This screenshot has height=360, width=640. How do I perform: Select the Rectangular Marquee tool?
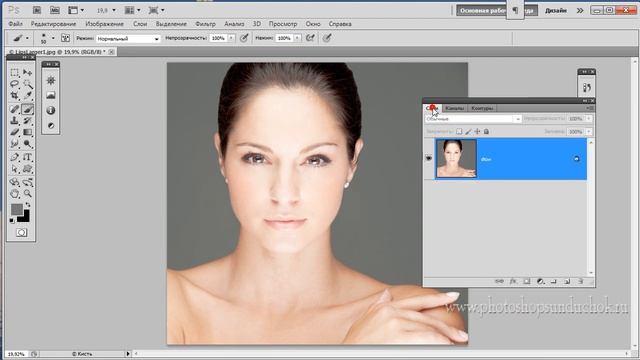click(15, 73)
